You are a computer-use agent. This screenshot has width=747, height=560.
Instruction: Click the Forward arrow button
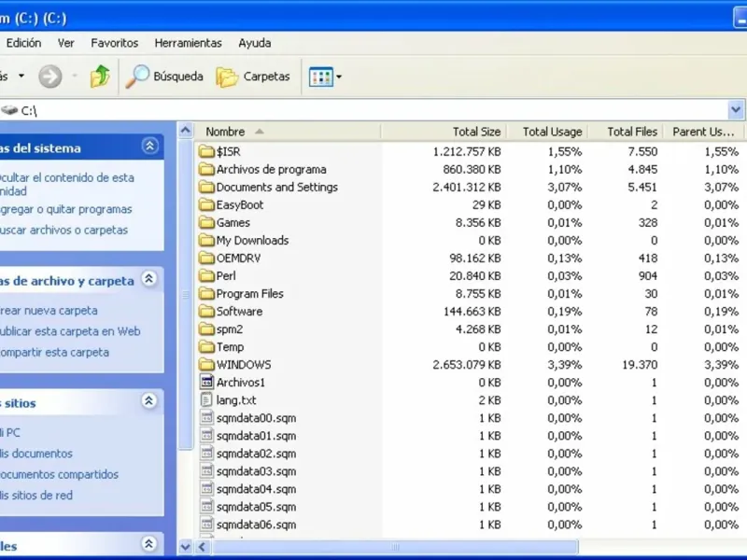[50, 77]
